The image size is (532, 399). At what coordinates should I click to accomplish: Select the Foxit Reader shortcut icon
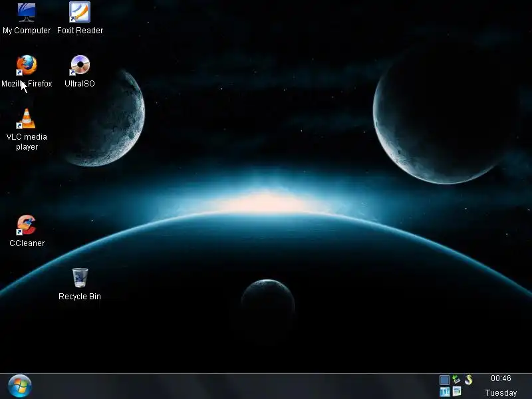[80, 12]
